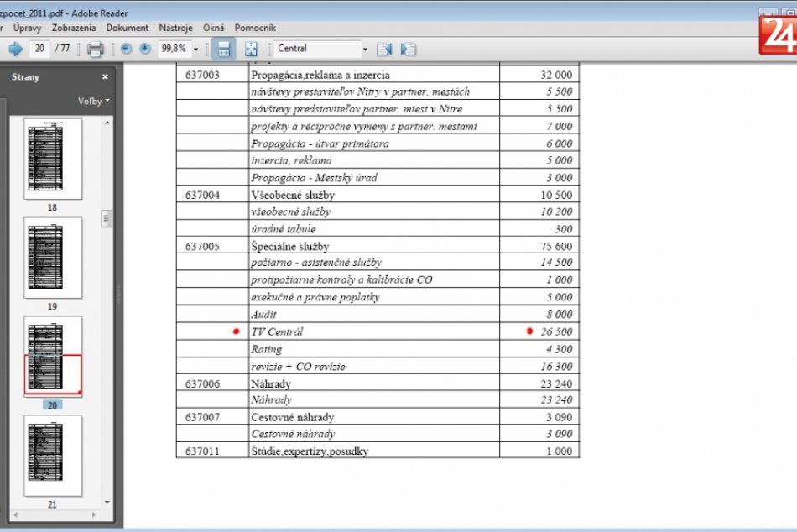Find previous occurrence of Central
This screenshot has width=797, height=532.
[384, 49]
